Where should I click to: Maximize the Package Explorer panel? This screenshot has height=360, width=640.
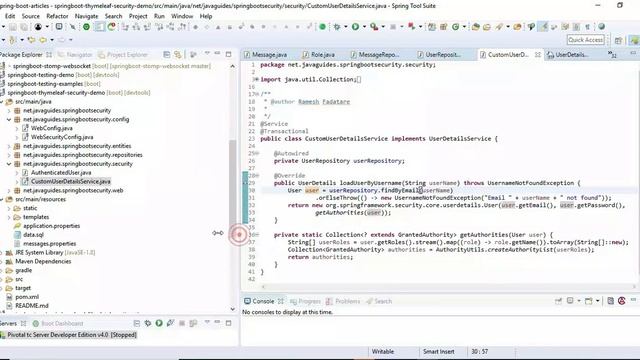pos(228,54)
